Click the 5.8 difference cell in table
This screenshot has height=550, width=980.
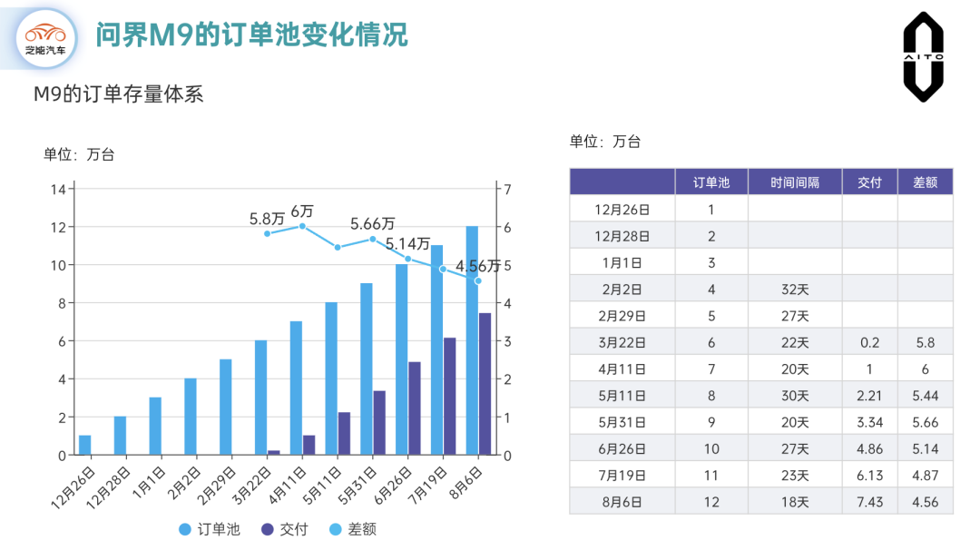[925, 342]
